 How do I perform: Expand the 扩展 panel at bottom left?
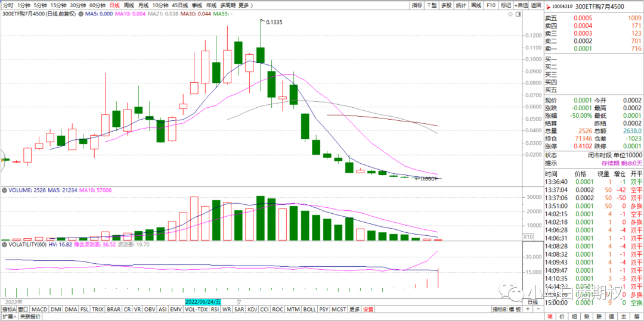(x=8, y=317)
